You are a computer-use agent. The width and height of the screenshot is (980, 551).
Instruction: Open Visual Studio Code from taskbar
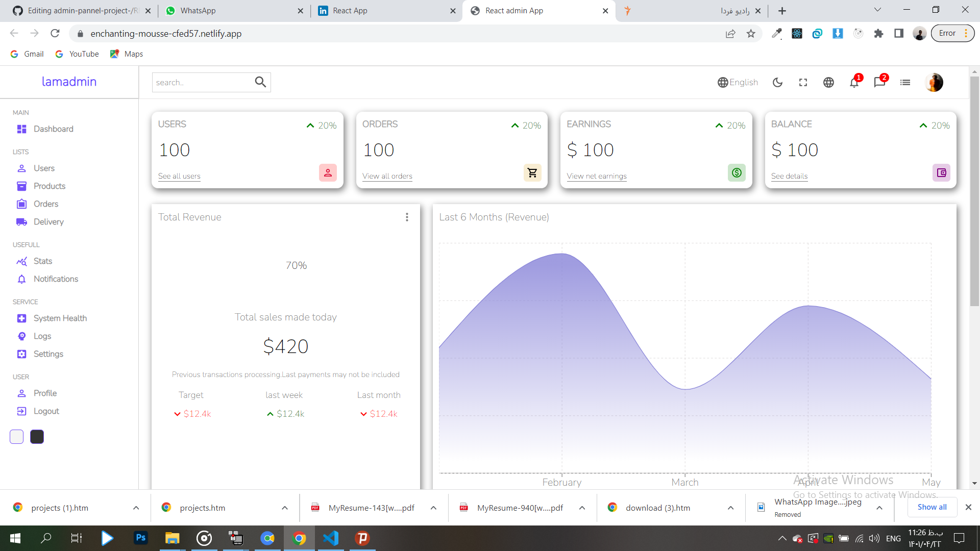[331, 538]
